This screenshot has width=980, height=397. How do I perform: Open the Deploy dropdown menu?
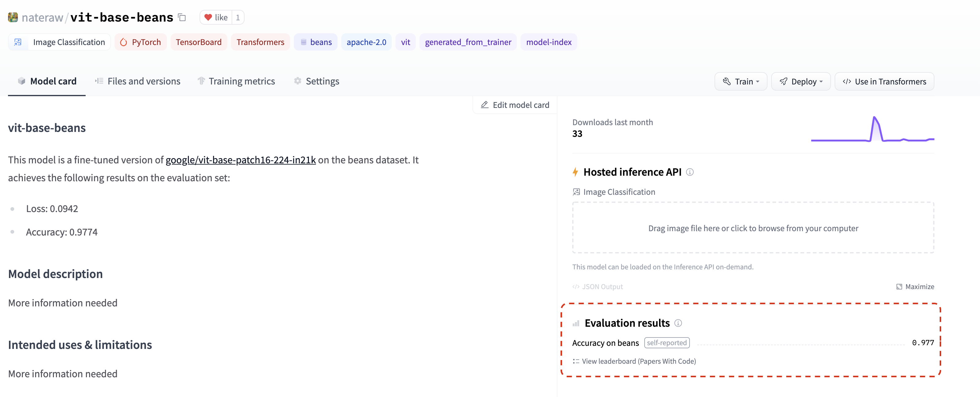point(800,81)
